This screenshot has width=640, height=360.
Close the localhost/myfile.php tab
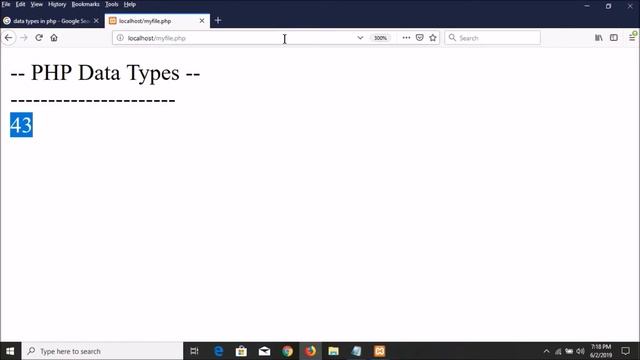[x=202, y=21]
